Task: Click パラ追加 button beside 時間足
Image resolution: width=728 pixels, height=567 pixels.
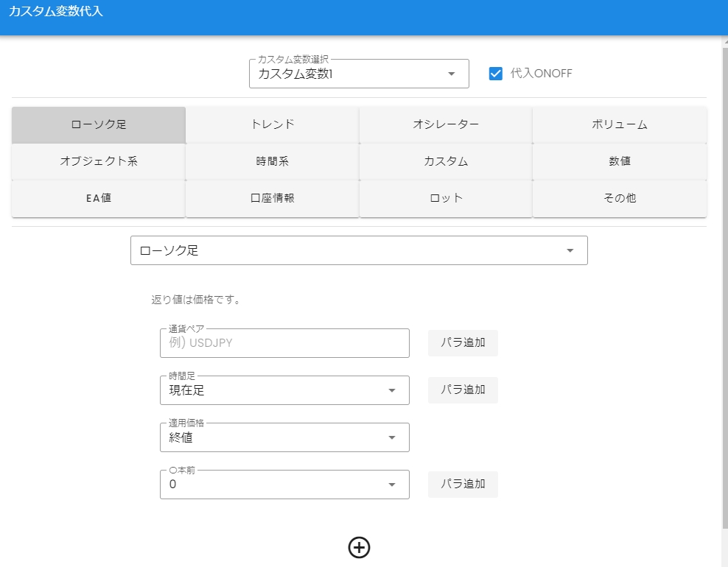Action: [x=463, y=390]
